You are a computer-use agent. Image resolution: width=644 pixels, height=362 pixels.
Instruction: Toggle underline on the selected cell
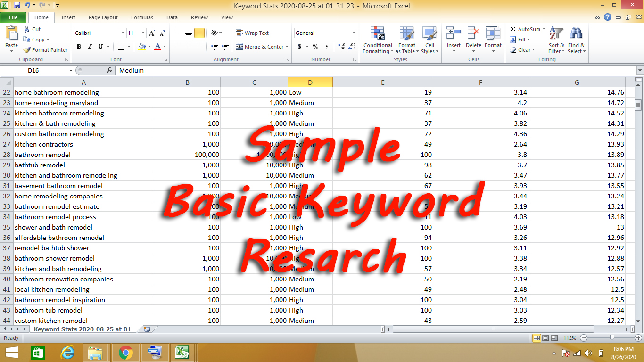coord(99,47)
